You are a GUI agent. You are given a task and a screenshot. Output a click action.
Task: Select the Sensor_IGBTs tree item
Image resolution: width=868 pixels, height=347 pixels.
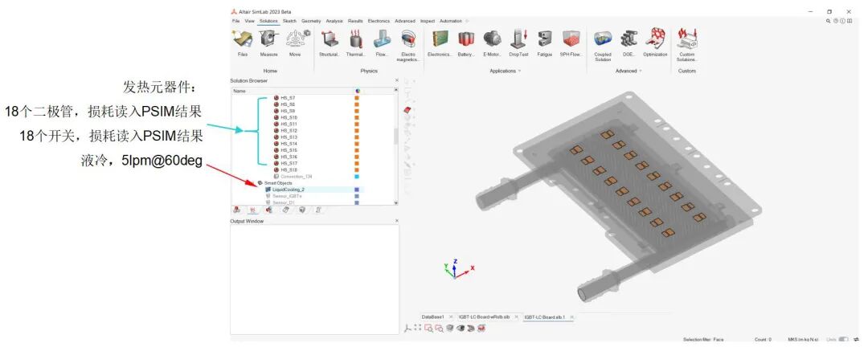tap(287, 196)
